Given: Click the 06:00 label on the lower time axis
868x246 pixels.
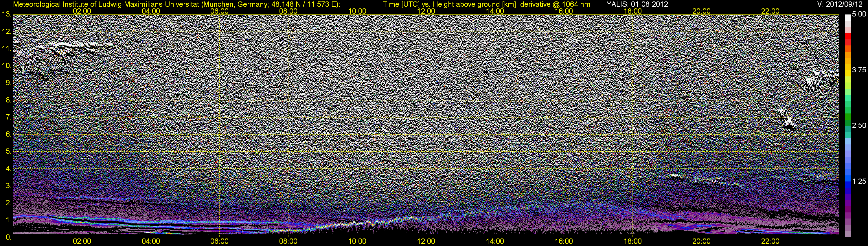Looking at the screenshot, I should pyautogui.click(x=219, y=242).
